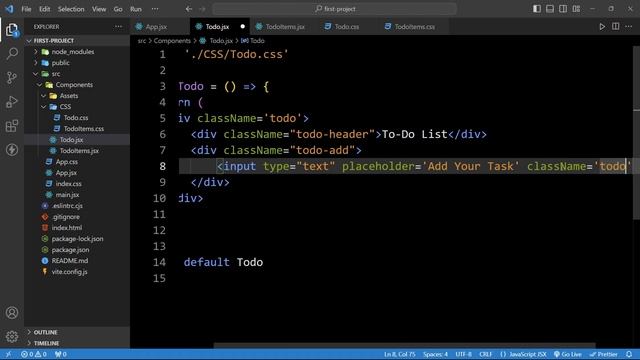Change UTF-8 file encoding
This screenshot has width=640, height=360.
point(463,354)
